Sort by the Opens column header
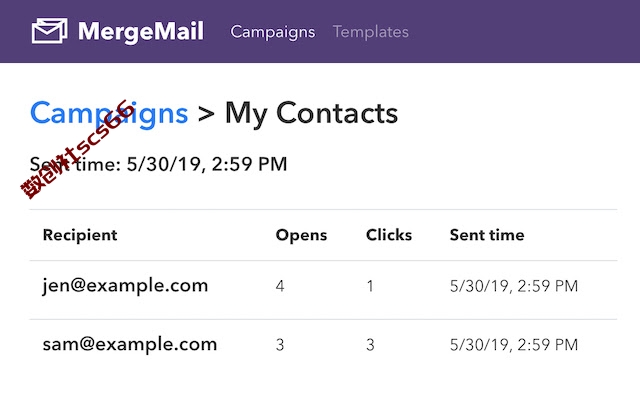The width and height of the screenshot is (640, 400). coord(301,236)
